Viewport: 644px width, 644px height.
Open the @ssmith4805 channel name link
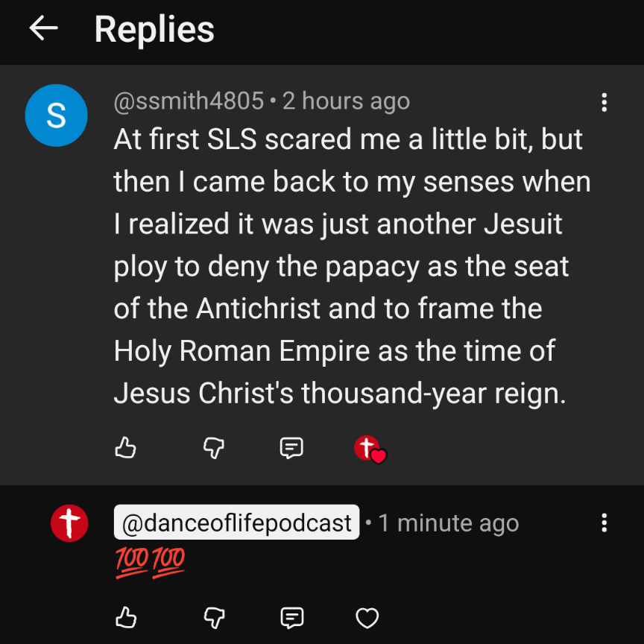click(x=189, y=101)
